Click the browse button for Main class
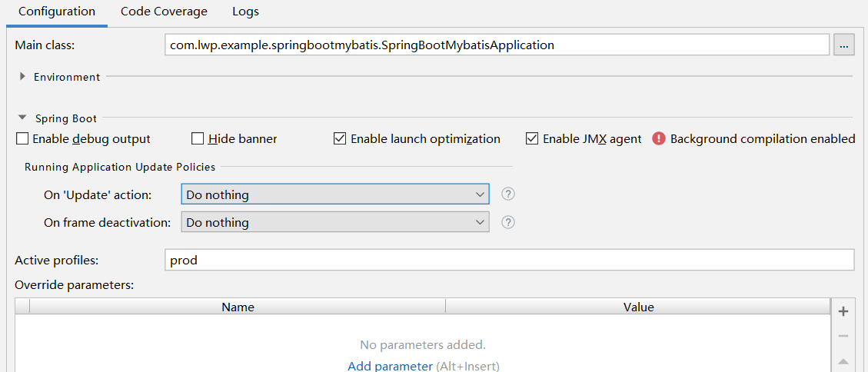 click(x=843, y=45)
